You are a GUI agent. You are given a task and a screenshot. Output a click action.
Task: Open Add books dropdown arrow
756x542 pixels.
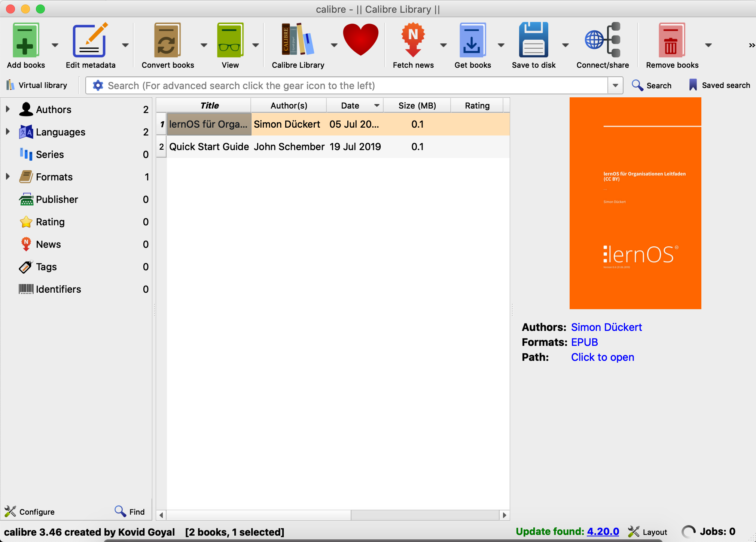55,45
